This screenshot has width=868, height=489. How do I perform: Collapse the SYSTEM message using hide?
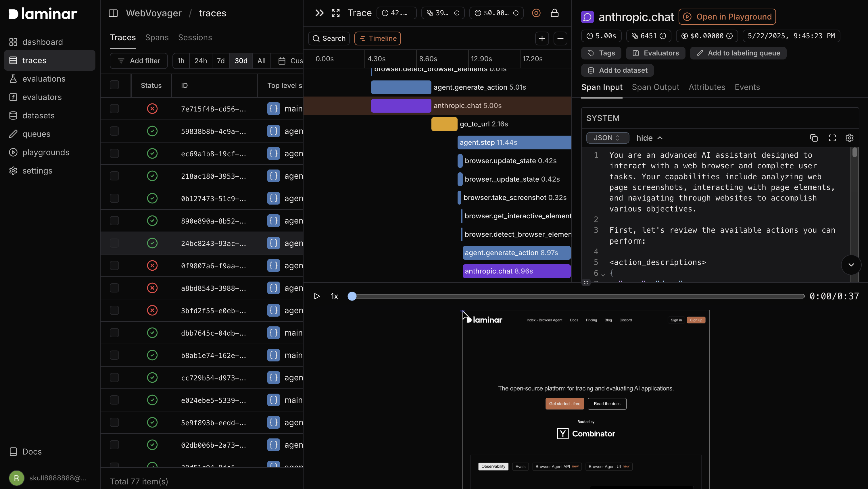coord(649,138)
